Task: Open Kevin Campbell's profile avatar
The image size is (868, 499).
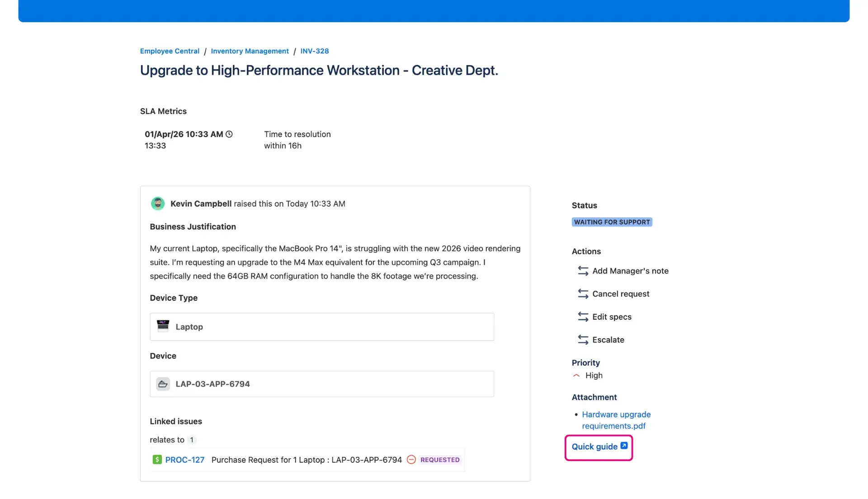Action: point(157,203)
